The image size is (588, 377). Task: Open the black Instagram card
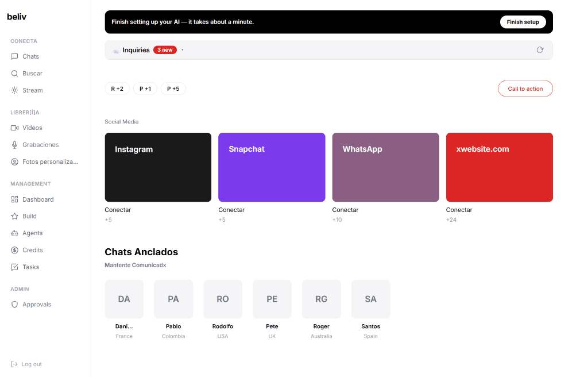158,167
